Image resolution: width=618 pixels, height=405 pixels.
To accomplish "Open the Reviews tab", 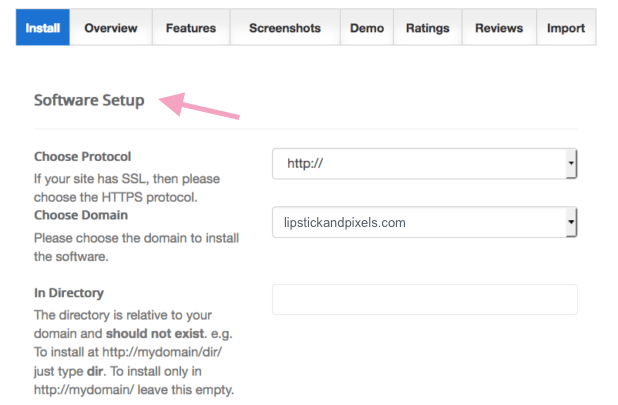I will [499, 28].
